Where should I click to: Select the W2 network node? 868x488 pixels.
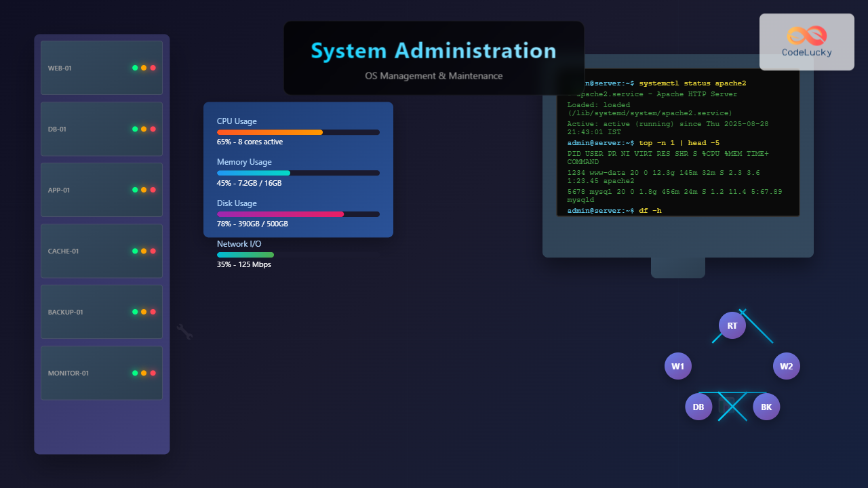[786, 366]
